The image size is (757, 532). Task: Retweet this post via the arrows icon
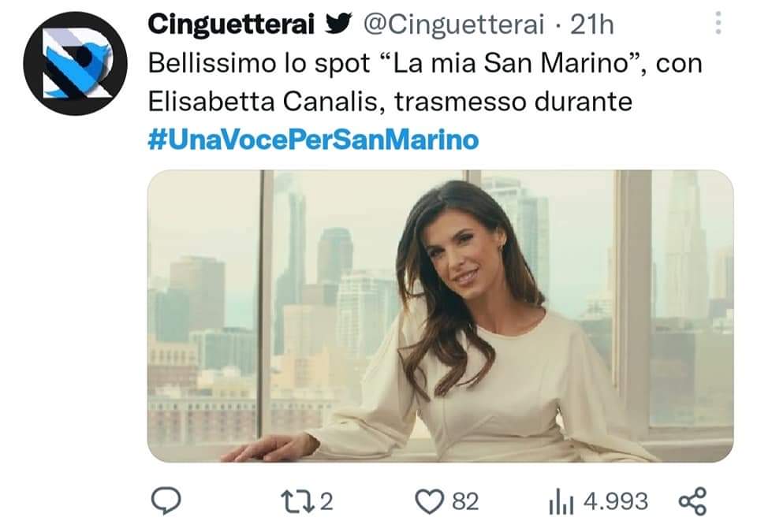pyautogui.click(x=297, y=501)
